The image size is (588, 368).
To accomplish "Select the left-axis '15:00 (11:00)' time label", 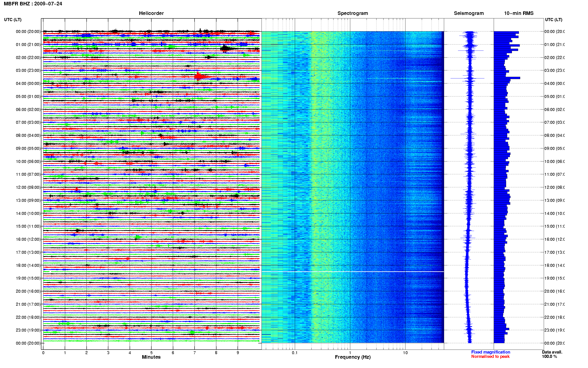I will [28, 226].
